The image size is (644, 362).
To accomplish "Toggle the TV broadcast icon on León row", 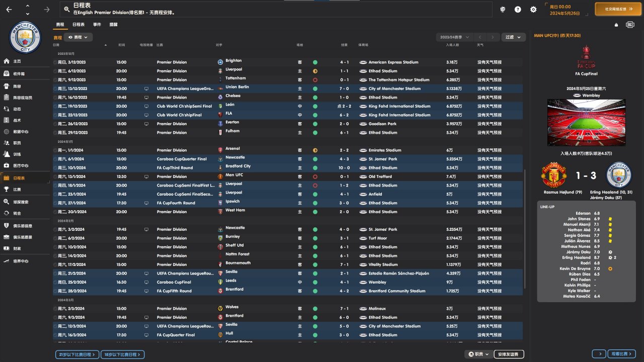I will pos(146,106).
